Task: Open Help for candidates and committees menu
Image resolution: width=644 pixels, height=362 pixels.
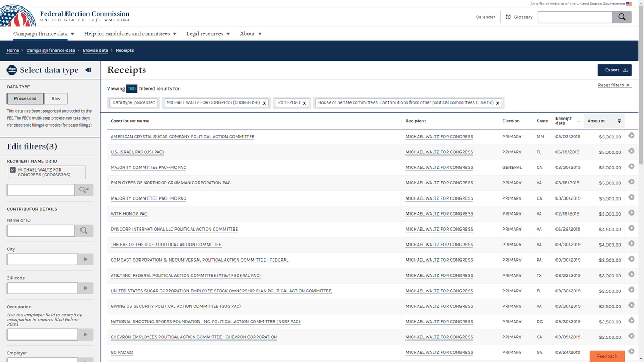Action: coord(130,34)
